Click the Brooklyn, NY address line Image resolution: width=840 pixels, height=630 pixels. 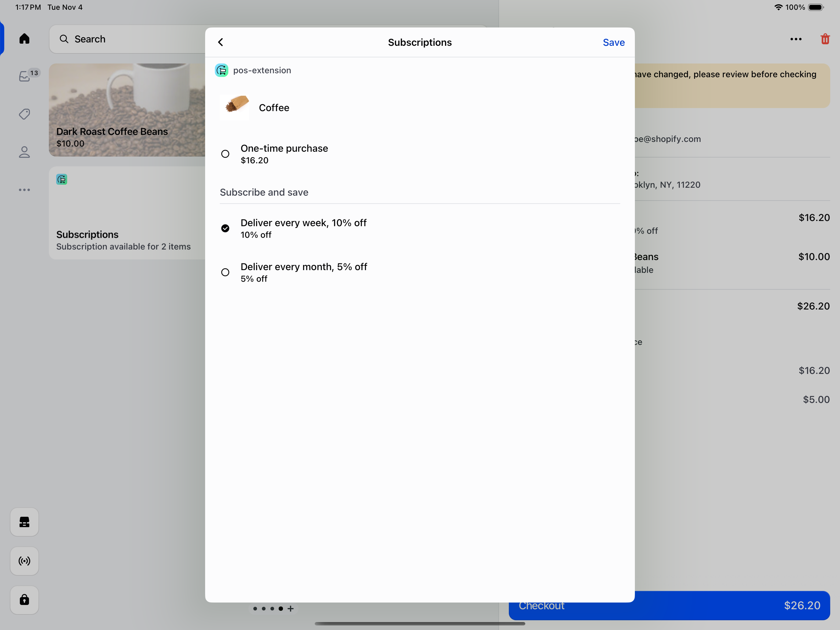click(x=668, y=185)
